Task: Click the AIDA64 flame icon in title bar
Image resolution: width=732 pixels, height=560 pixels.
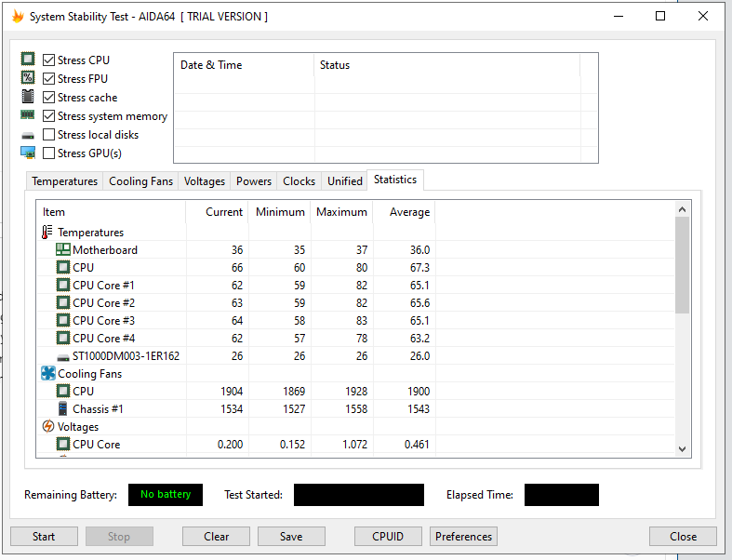Action: tap(18, 17)
